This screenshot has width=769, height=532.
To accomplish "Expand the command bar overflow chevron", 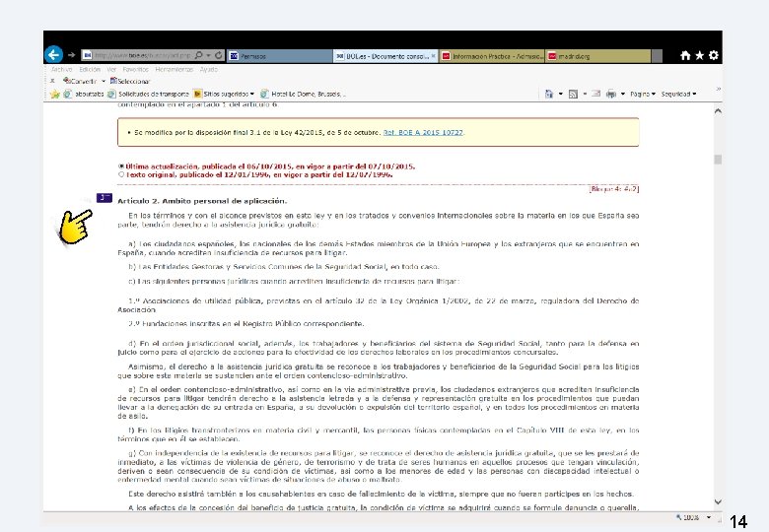I will click(718, 89).
